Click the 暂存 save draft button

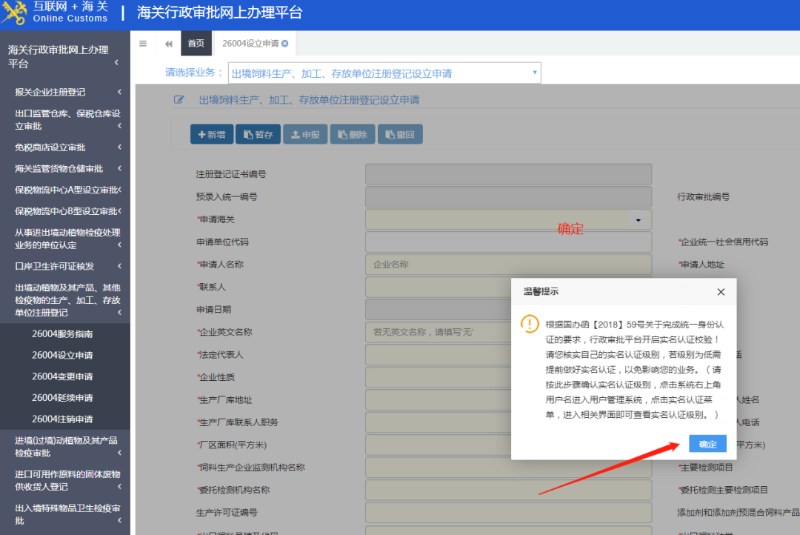pyautogui.click(x=258, y=134)
